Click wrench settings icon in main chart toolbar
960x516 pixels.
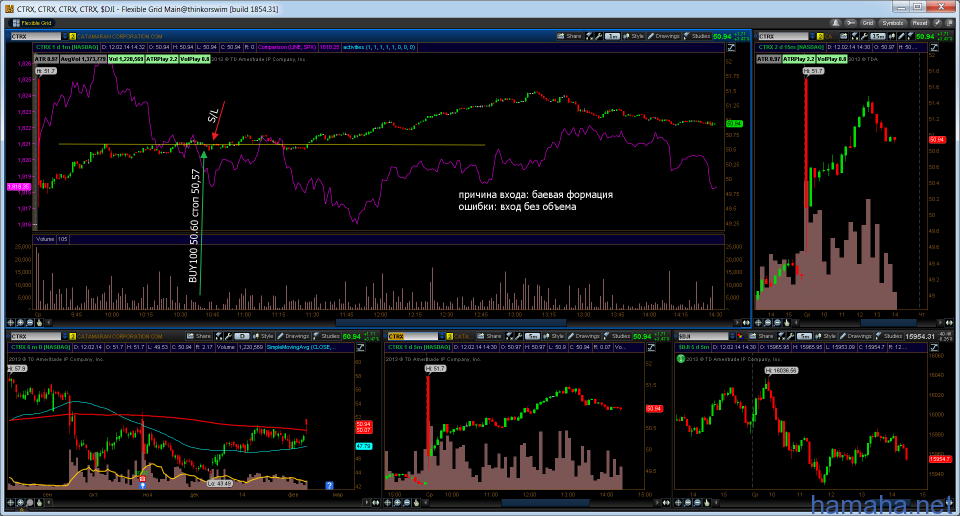(599, 36)
